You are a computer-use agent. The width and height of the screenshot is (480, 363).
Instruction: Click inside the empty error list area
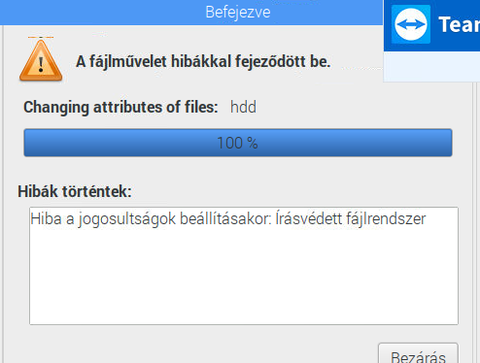(x=244, y=277)
